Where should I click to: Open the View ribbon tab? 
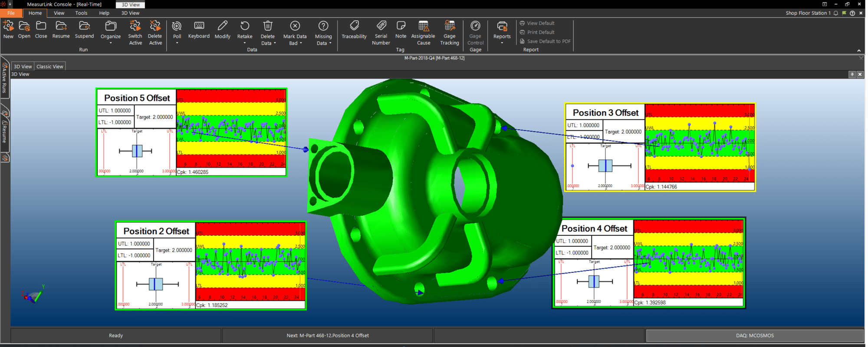tap(59, 13)
